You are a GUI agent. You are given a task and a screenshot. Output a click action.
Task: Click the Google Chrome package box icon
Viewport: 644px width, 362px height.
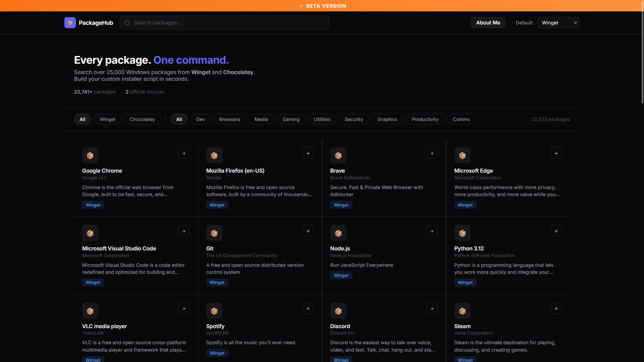(90, 155)
